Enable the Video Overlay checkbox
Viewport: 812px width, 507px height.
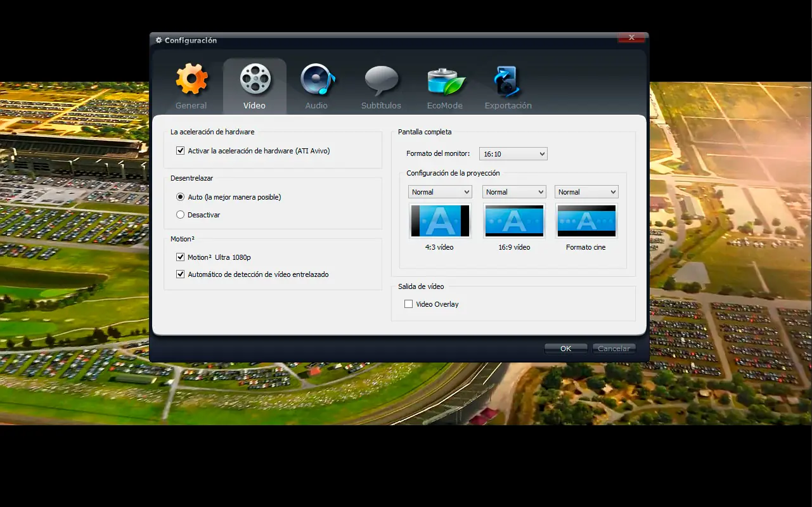pyautogui.click(x=408, y=304)
